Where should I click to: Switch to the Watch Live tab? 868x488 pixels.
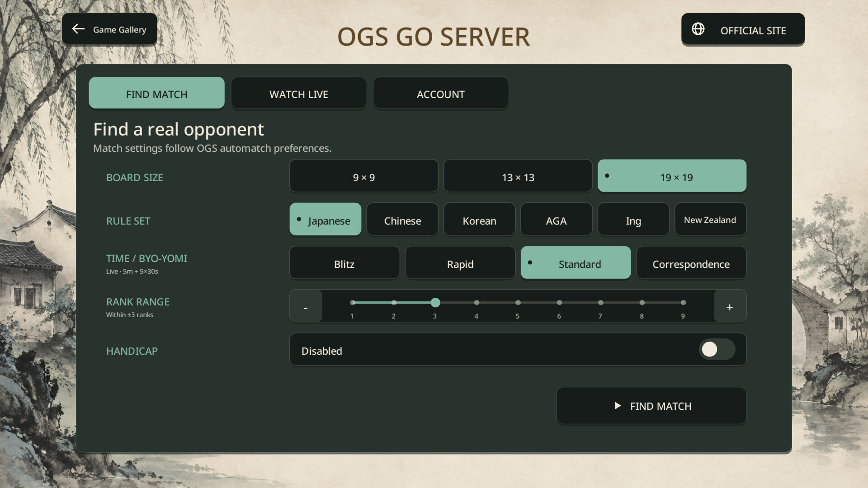(298, 94)
